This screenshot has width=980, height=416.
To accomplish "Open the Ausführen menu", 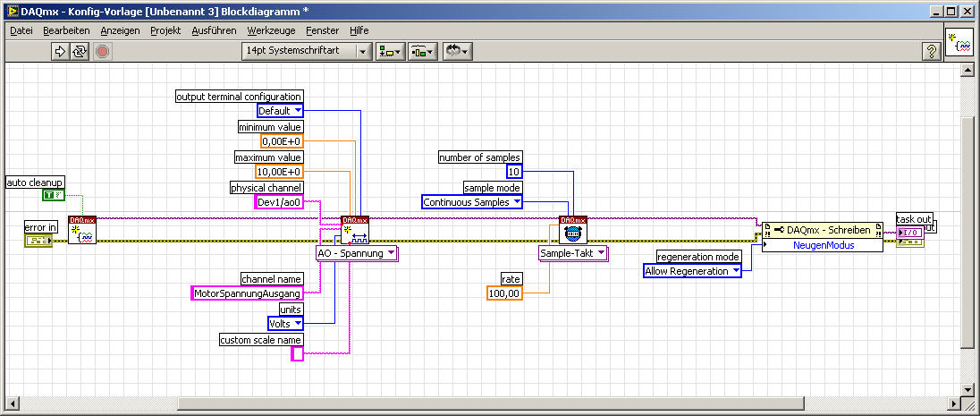I will coord(215,30).
